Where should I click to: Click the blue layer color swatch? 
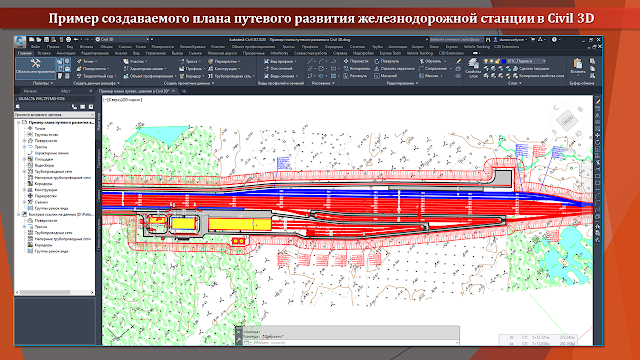click(504, 61)
